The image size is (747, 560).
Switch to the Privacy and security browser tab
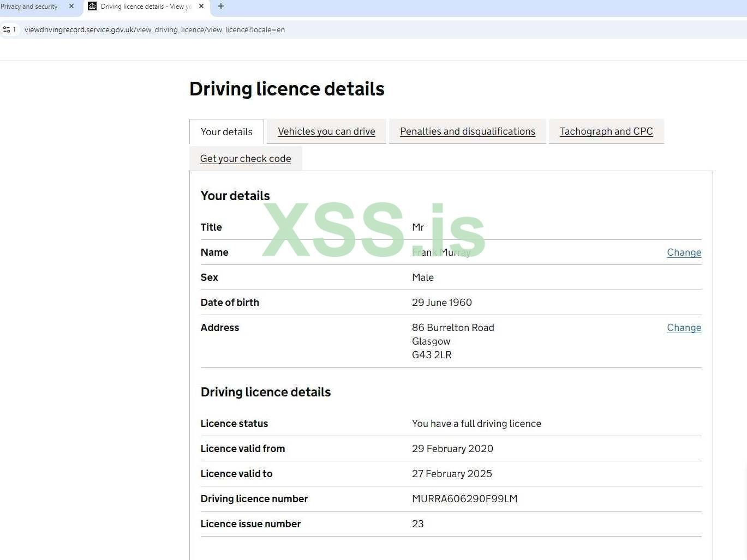tap(30, 7)
